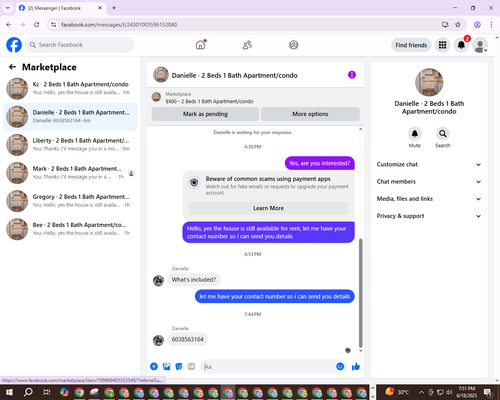Open Windows taskbar search
The height and width of the screenshot is (400, 500).
click(28, 392)
